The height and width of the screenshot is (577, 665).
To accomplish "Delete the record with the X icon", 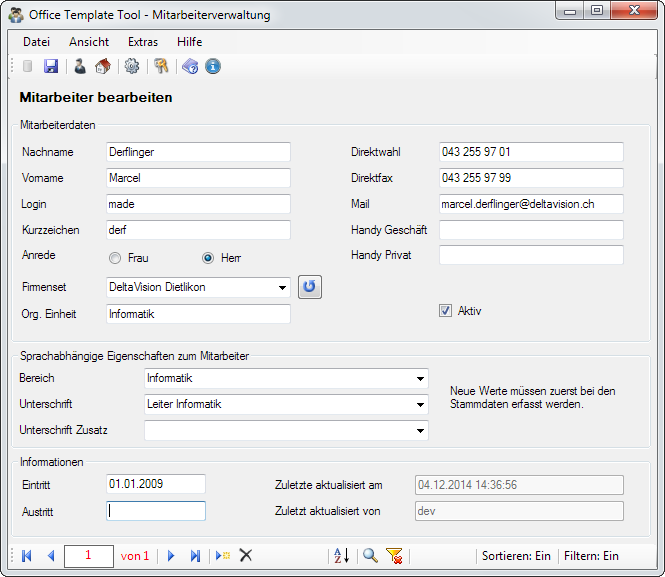I will tap(246, 556).
